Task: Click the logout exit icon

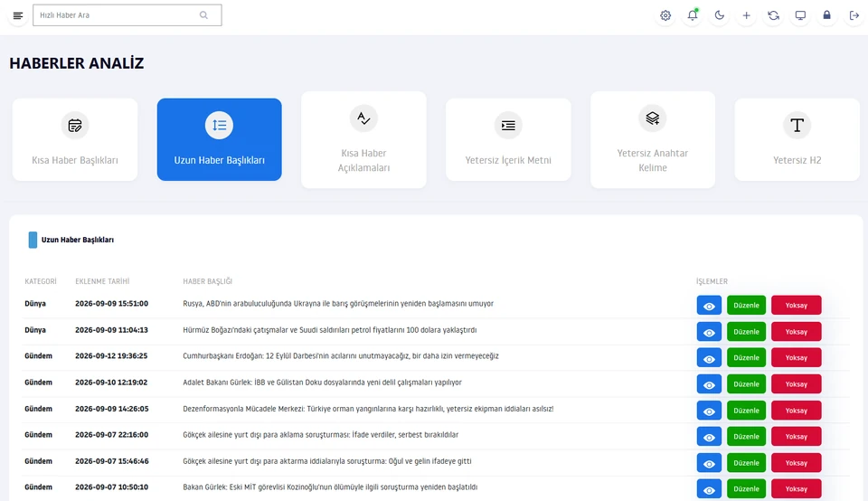Action: click(x=854, y=15)
